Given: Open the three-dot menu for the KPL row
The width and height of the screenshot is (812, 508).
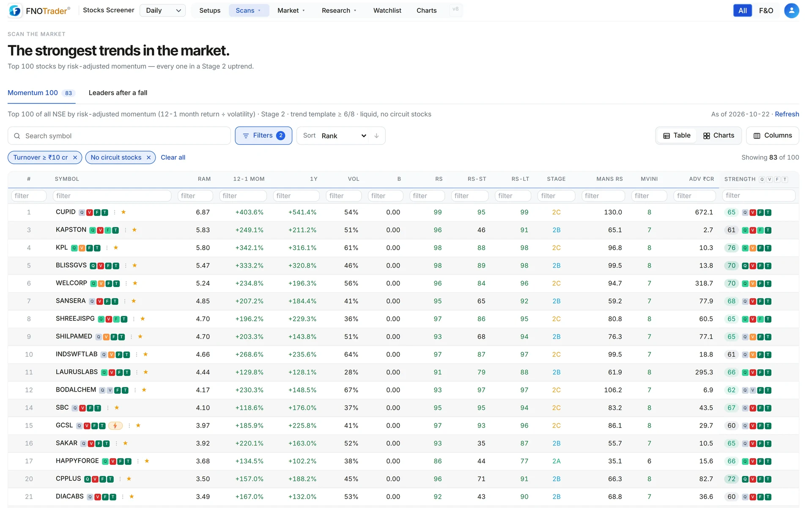Looking at the screenshot, I should tap(107, 248).
